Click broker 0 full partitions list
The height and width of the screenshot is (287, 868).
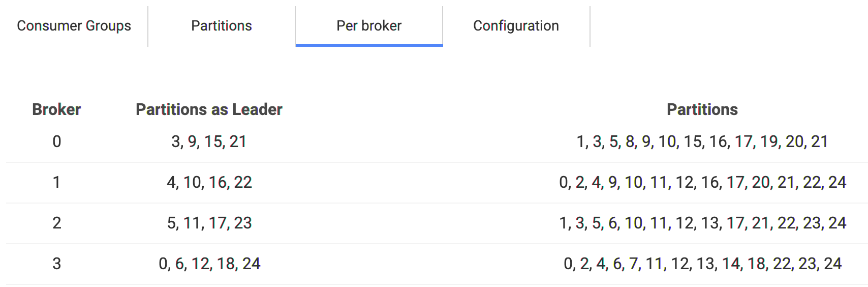(x=702, y=141)
